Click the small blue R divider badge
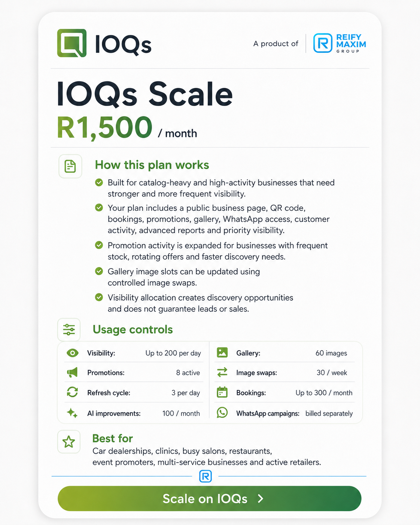The width and height of the screenshot is (420, 525). [206, 476]
